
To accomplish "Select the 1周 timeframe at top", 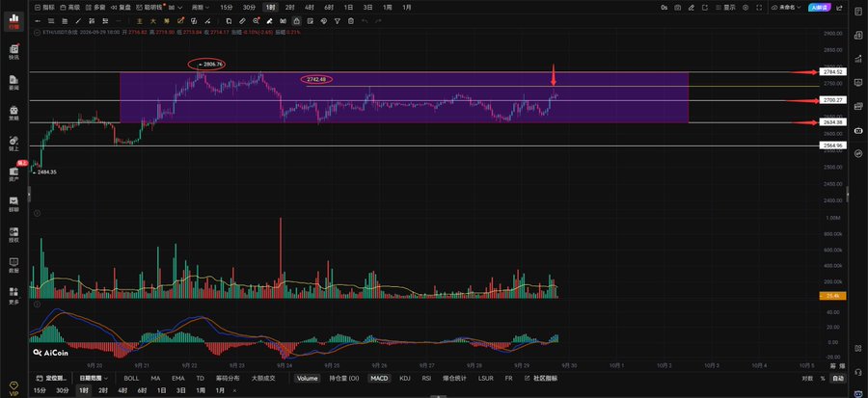I will [x=388, y=8].
